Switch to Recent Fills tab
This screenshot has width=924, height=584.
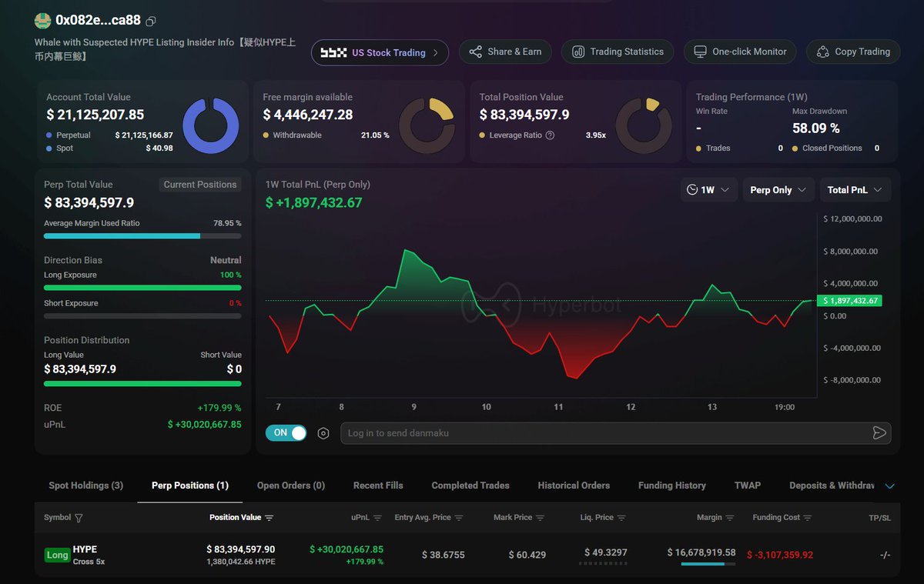click(378, 486)
